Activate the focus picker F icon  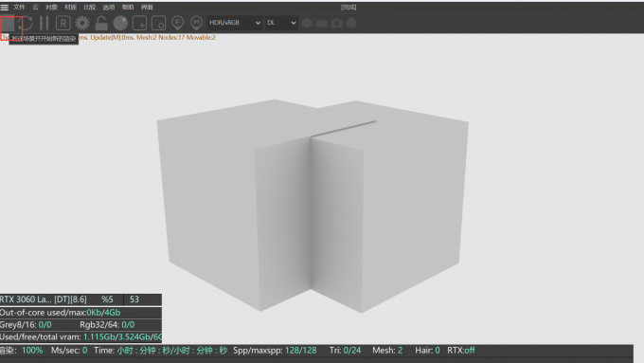click(177, 24)
